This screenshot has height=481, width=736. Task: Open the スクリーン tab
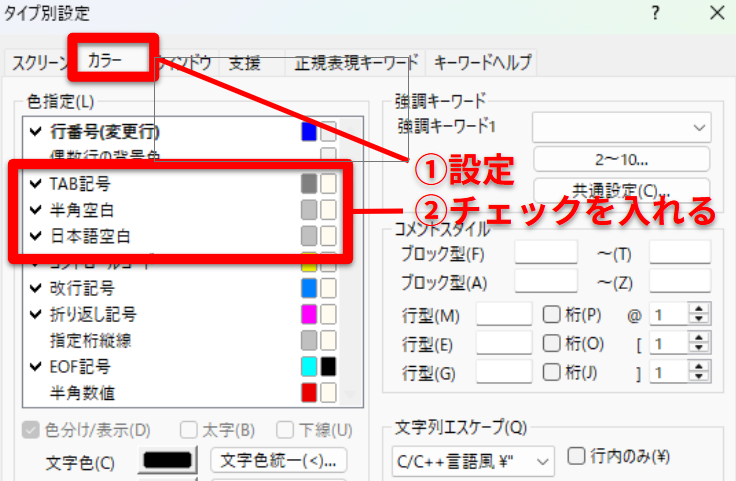[x=40, y=62]
